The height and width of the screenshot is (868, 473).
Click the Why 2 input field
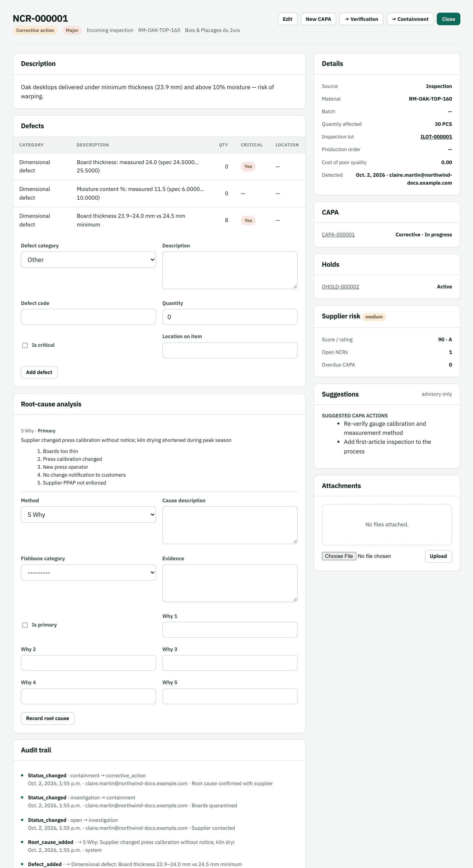(x=88, y=663)
